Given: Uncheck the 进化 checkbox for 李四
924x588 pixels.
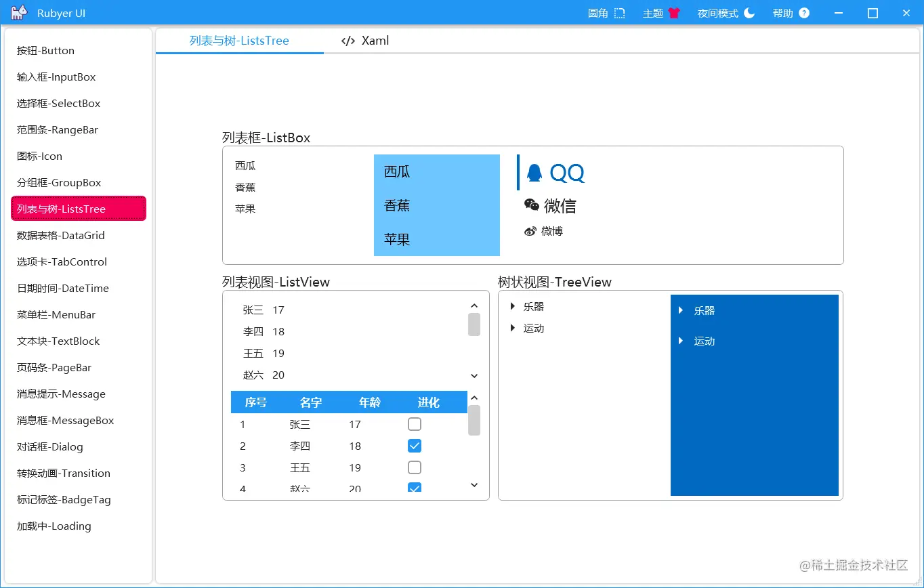Looking at the screenshot, I should 414,446.
